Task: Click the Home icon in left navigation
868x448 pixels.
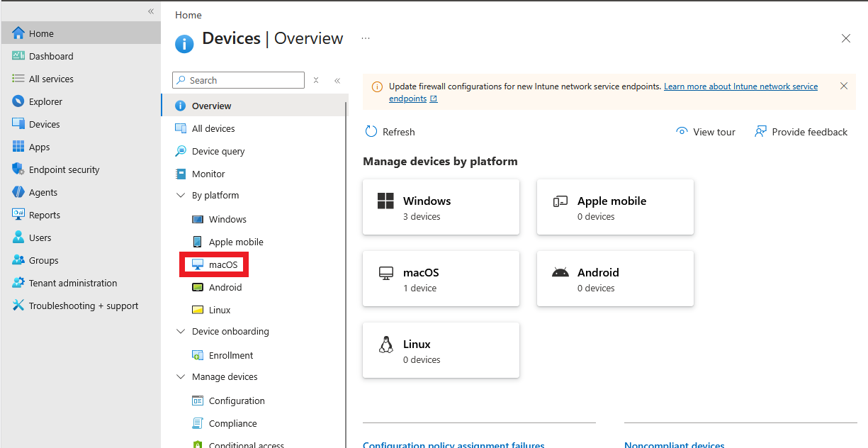Action: click(x=18, y=33)
